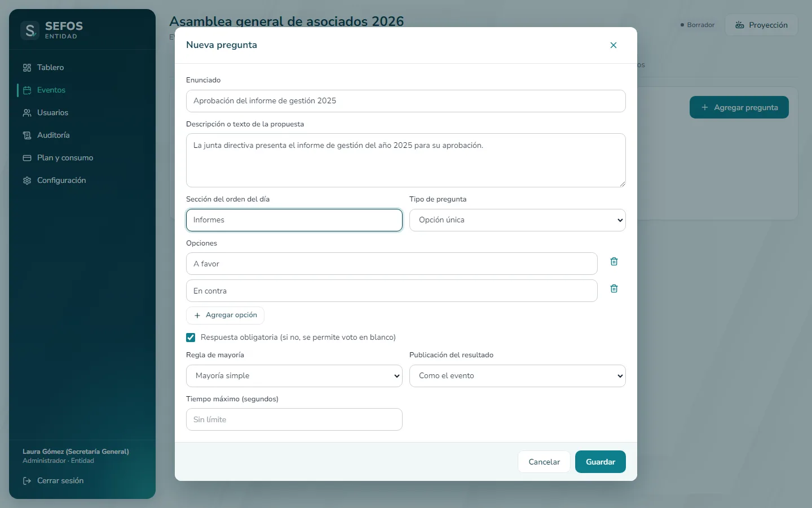The width and height of the screenshot is (812, 508).
Task: Click the 'Respuesta obligatoria' checkbox label text
Action: 298,338
